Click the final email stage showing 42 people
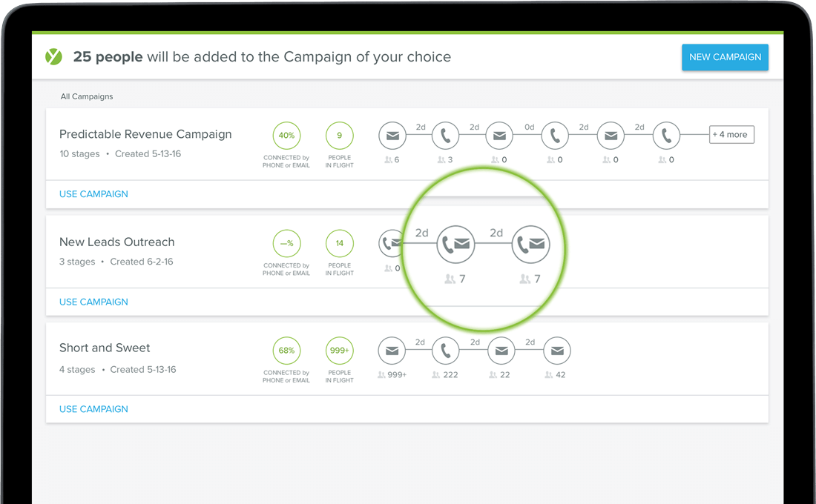 [x=557, y=351]
